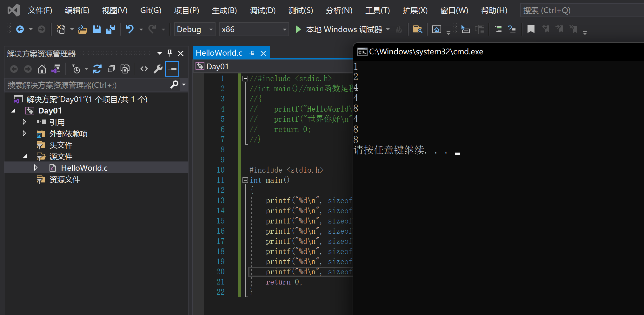Switch views icon in Solution Explorer

click(x=56, y=69)
